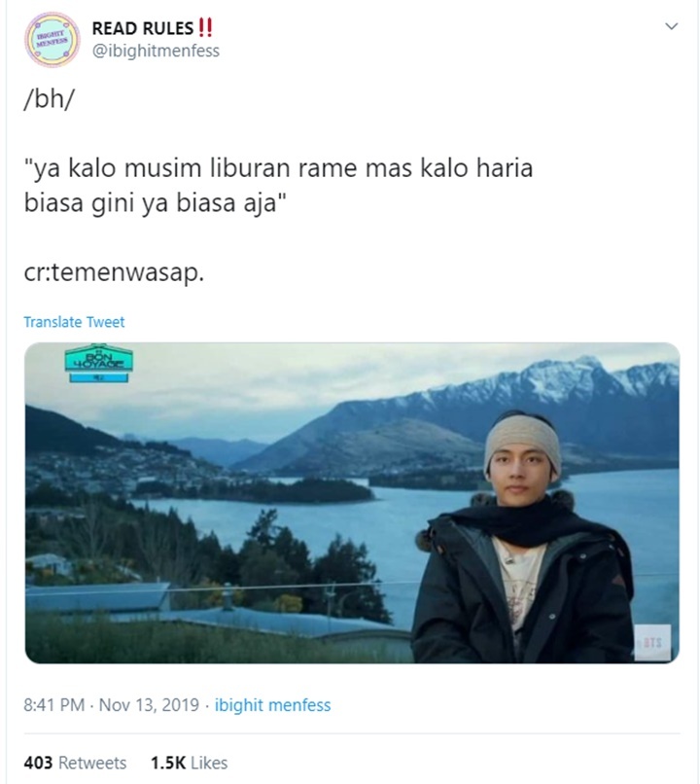Image resolution: width=700 pixels, height=784 pixels.
Task: Click the quoted tweet text starting 'ya kalo musim'
Action: pyautogui.click(x=278, y=186)
